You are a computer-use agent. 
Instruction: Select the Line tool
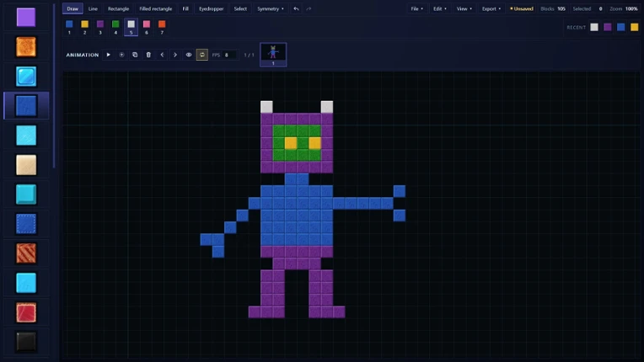(93, 8)
